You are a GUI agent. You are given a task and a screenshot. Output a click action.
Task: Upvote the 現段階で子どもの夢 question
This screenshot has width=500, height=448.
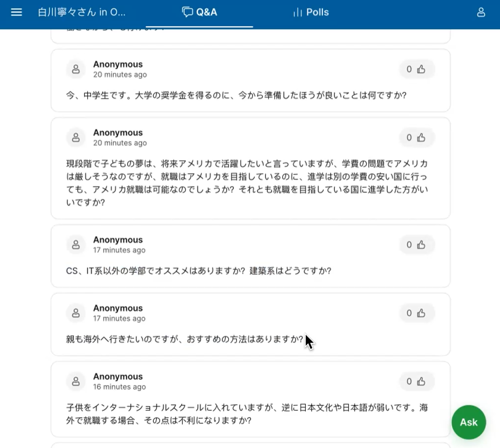tap(416, 137)
